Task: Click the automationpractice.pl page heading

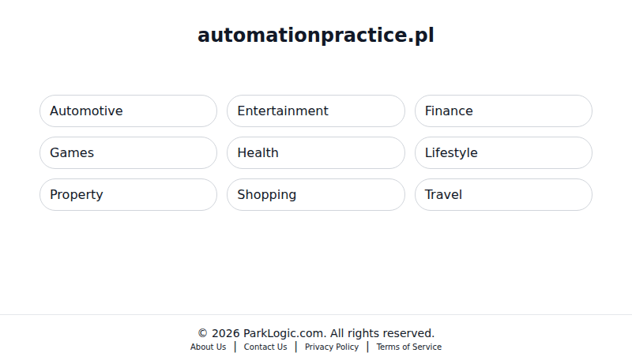Action: 316,36
